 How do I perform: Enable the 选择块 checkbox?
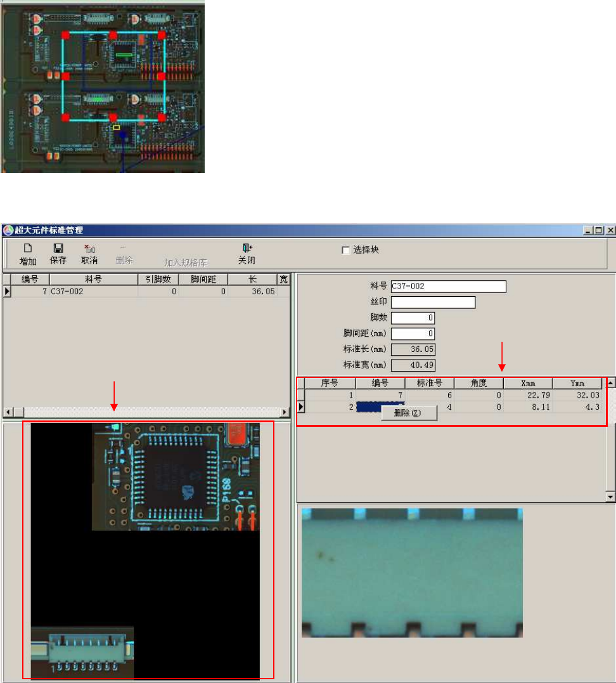pos(345,250)
